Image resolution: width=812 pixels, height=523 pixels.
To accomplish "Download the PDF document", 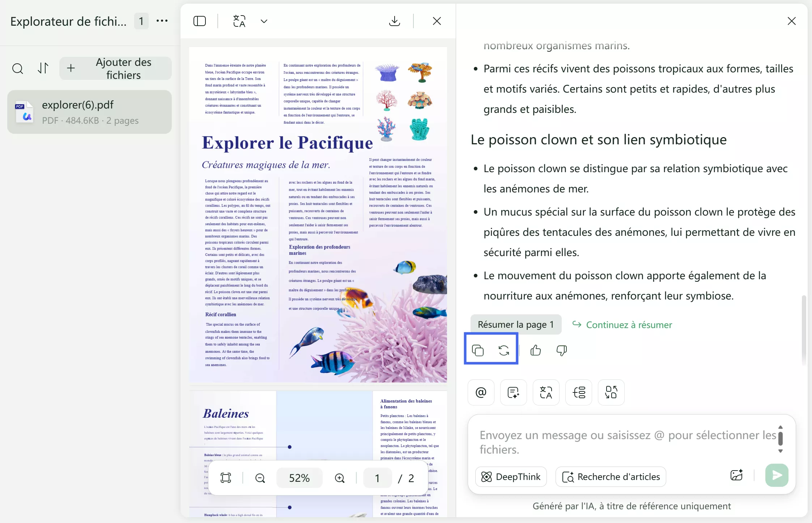I will pos(394,21).
